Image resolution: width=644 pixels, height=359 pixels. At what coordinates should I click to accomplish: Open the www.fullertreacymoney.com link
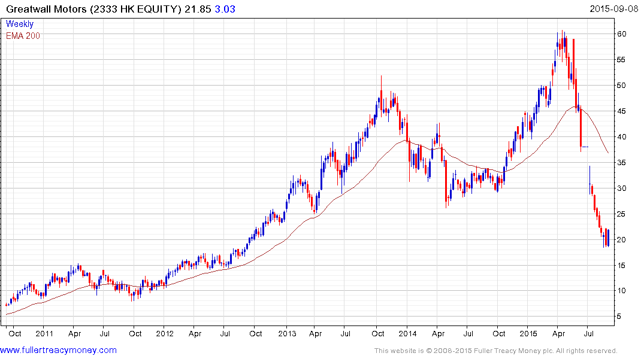coord(58,350)
